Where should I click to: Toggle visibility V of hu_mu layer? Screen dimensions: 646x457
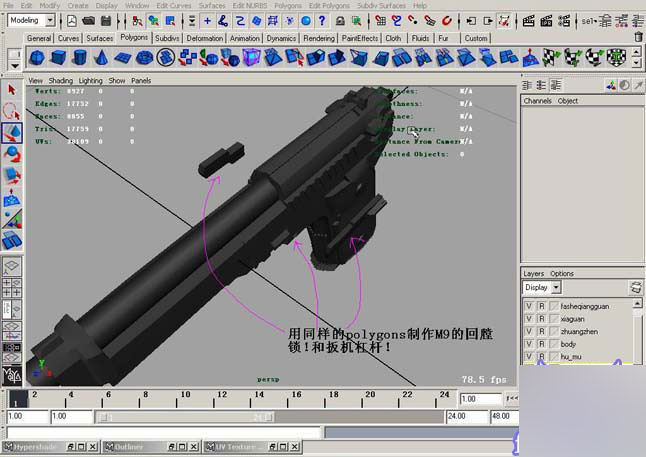[529, 356]
